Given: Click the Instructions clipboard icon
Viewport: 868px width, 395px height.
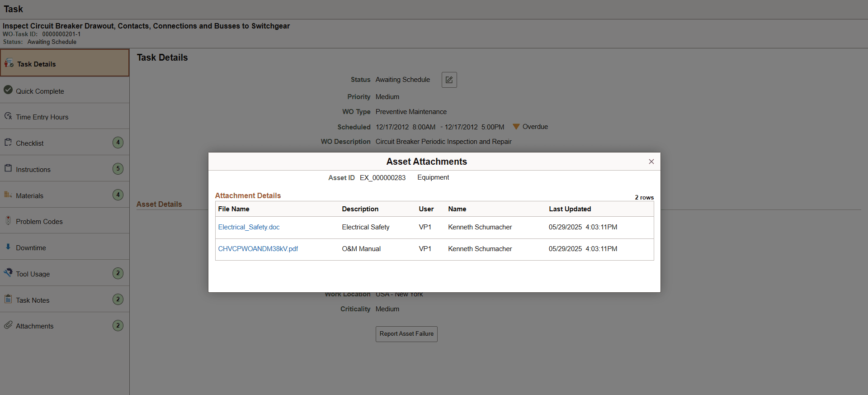Looking at the screenshot, I should pos(8,168).
